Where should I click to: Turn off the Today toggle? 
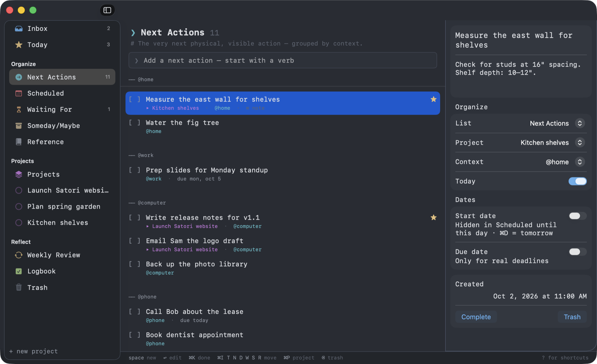(x=577, y=181)
